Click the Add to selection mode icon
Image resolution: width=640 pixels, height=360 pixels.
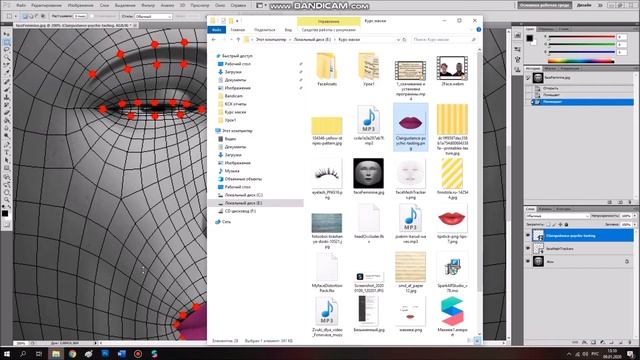31,16
